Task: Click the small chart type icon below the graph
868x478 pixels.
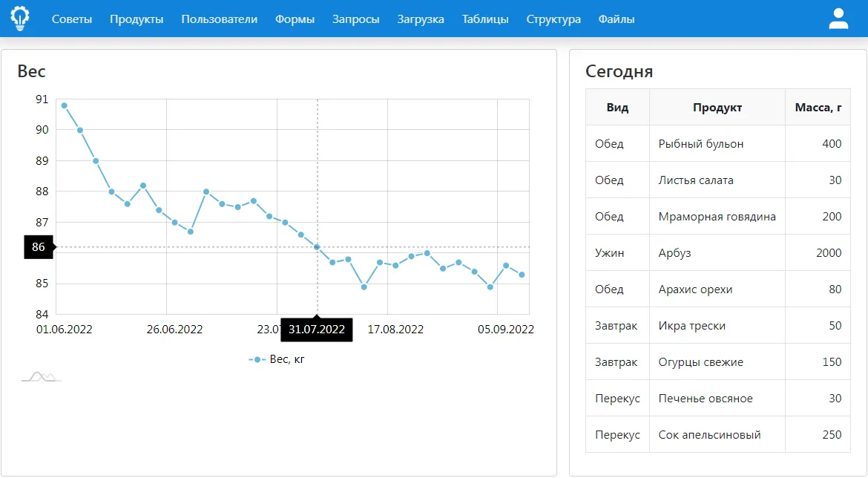Action: coord(42,377)
